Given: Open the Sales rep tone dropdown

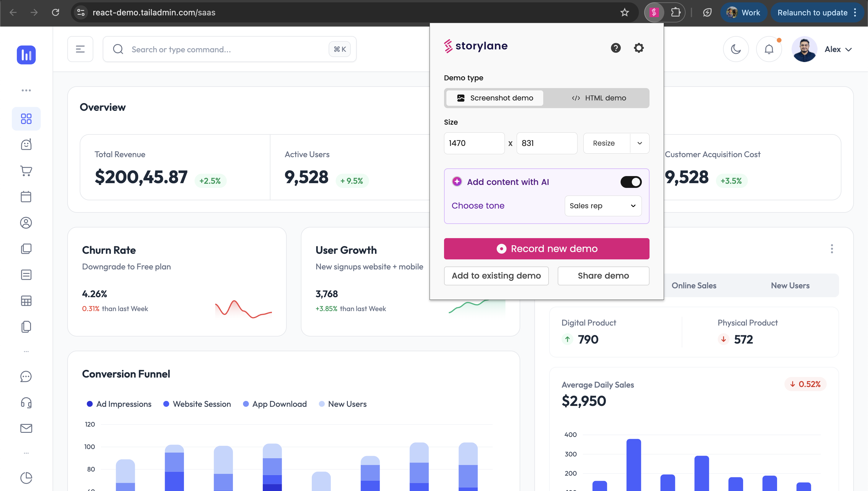Looking at the screenshot, I should 603,206.
